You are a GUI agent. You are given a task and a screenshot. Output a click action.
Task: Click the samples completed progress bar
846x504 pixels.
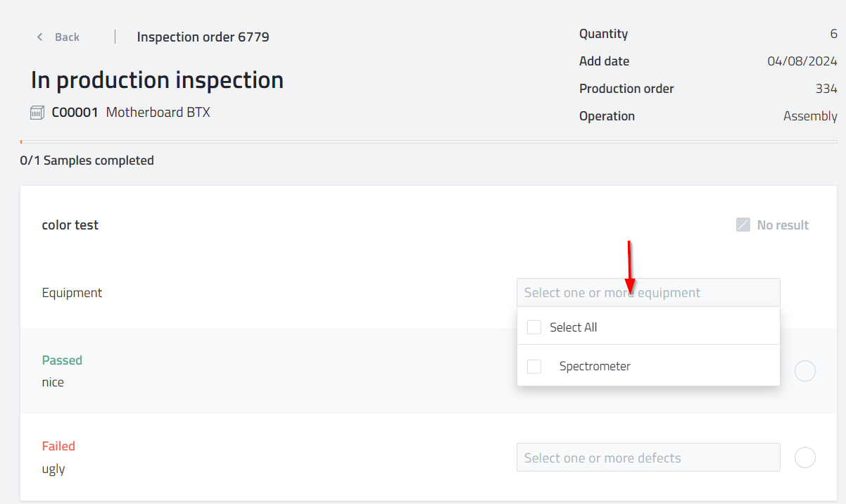click(x=429, y=142)
